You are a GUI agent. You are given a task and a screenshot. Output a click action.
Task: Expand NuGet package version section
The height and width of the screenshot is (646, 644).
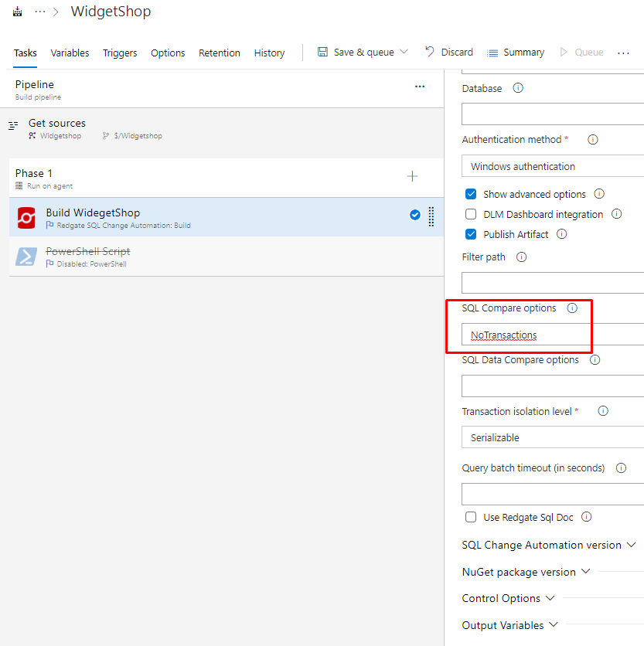pos(526,572)
